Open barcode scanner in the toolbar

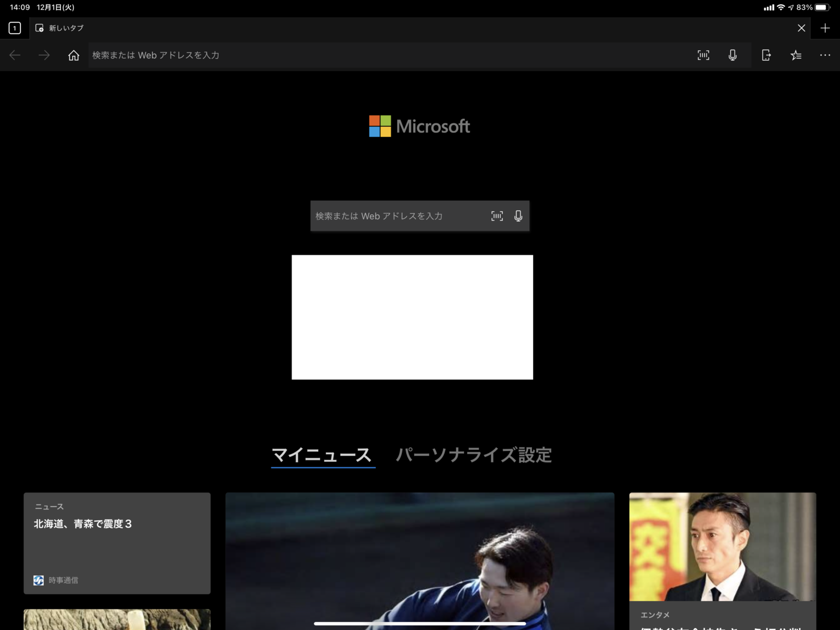704,55
